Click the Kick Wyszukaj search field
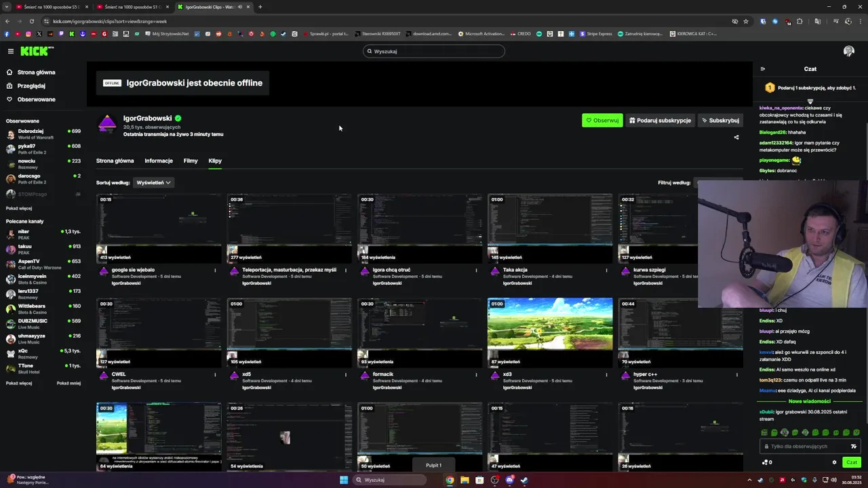The image size is (868, 488). tap(434, 51)
